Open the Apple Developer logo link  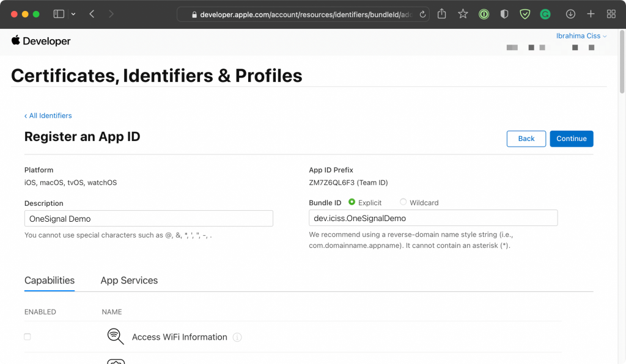(x=41, y=41)
